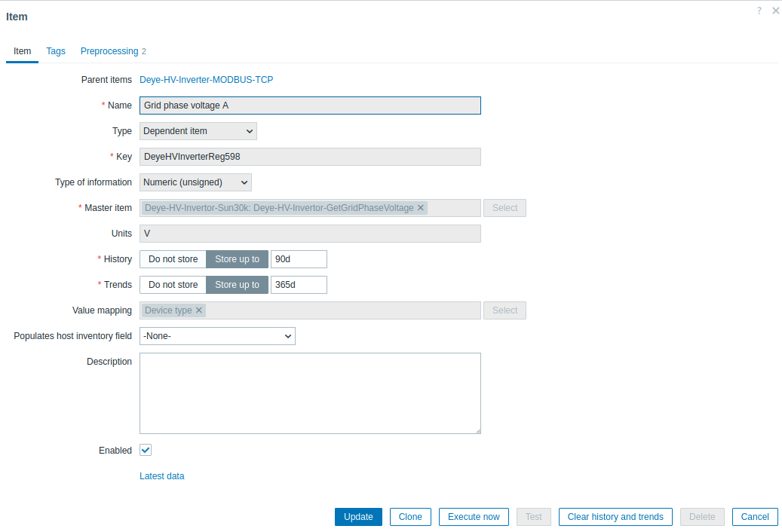Switch to the Item tab

click(x=22, y=51)
